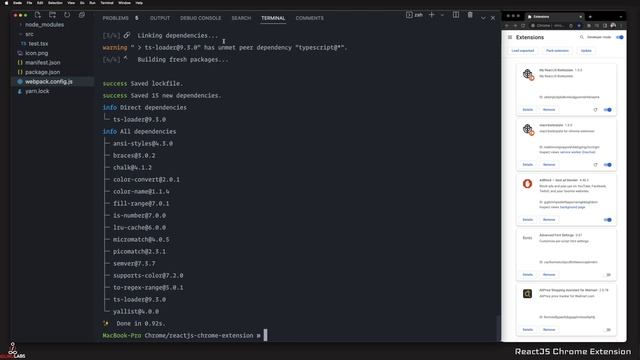Open the COMMENTS tab
The height and width of the screenshot is (360, 640).
(309, 18)
